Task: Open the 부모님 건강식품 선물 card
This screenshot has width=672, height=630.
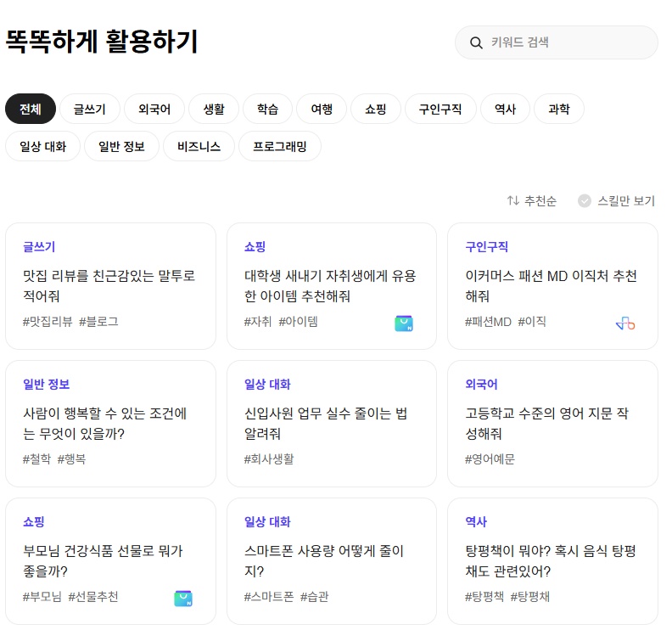Action: click(x=110, y=561)
